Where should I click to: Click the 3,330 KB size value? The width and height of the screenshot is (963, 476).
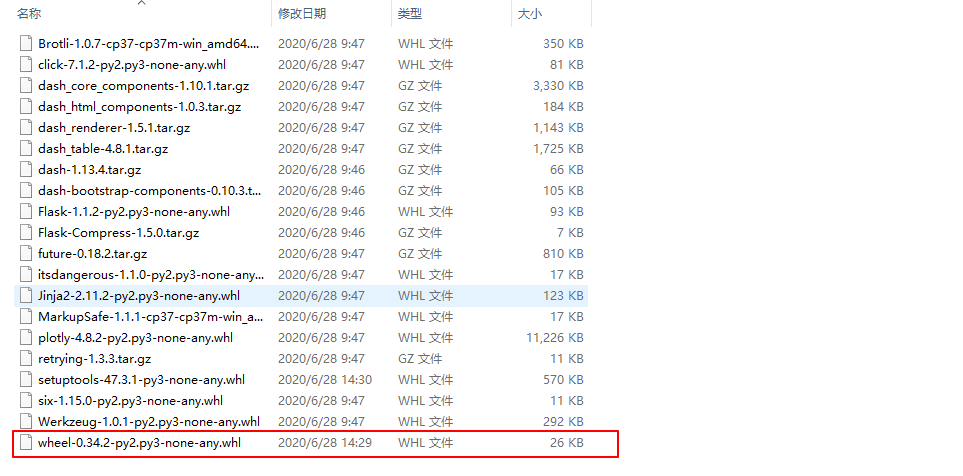pos(558,85)
